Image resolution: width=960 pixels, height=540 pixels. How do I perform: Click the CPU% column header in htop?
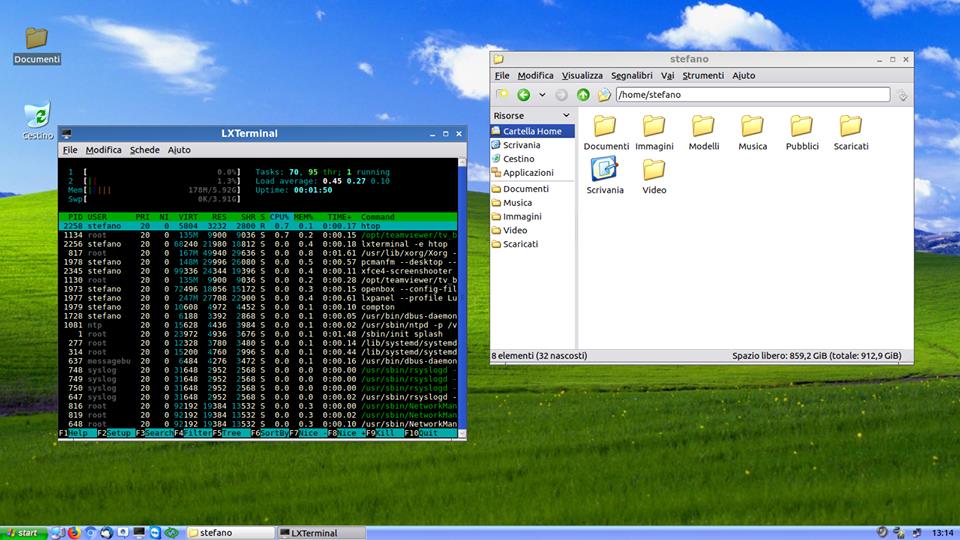(x=279, y=217)
